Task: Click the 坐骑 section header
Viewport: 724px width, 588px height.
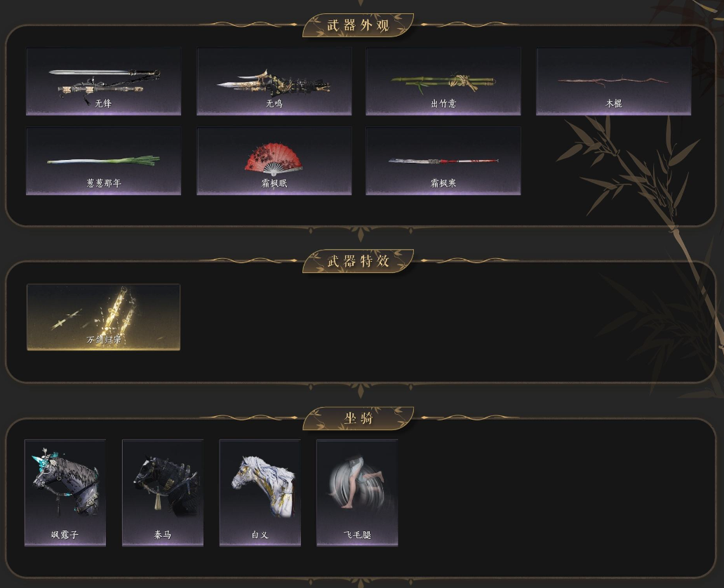Action: click(x=358, y=418)
